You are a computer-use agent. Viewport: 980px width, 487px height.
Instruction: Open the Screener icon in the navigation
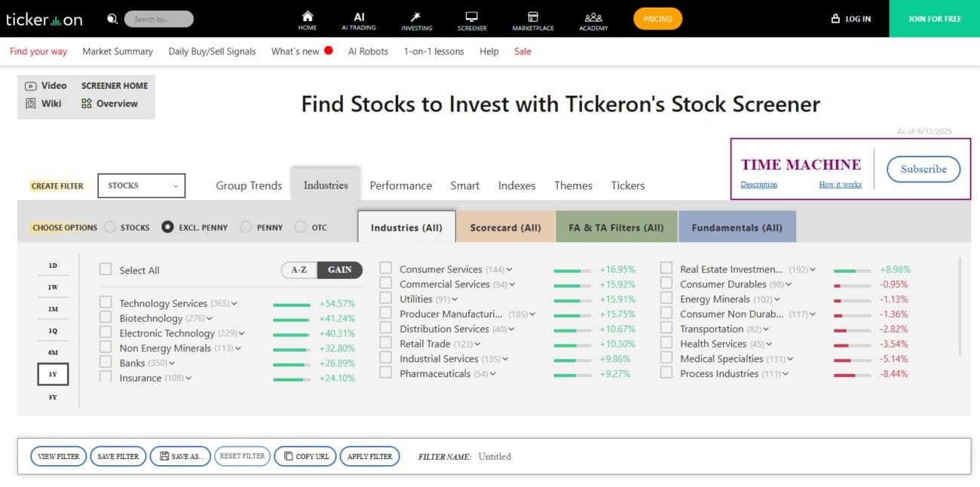(471, 15)
